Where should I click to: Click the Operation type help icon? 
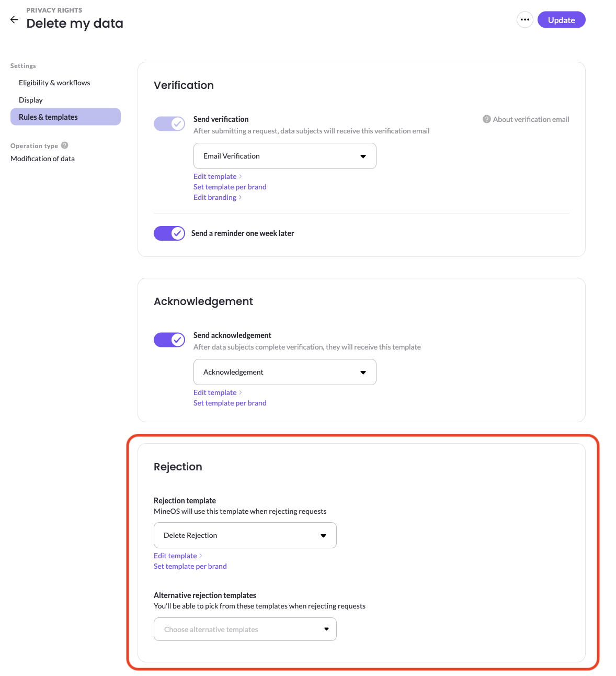tap(65, 145)
